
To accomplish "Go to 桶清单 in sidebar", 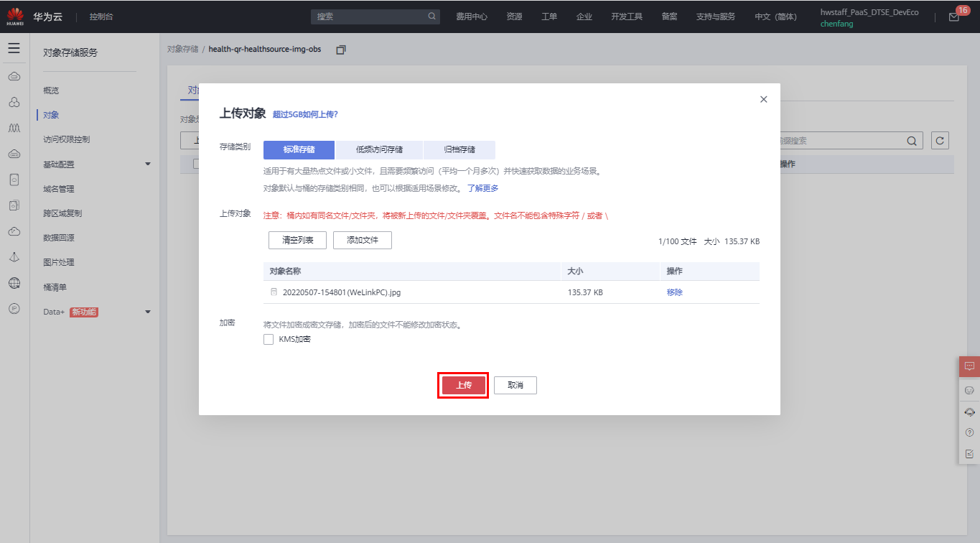I will click(55, 287).
